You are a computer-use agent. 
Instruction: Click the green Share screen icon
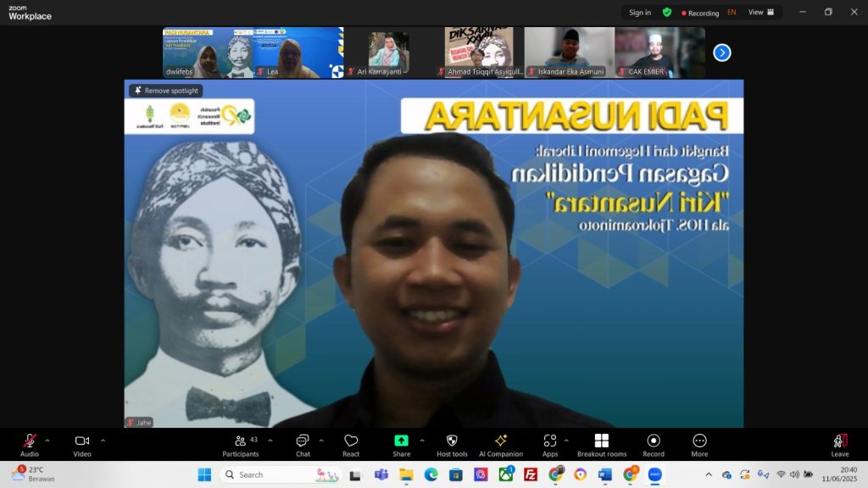coord(401,441)
